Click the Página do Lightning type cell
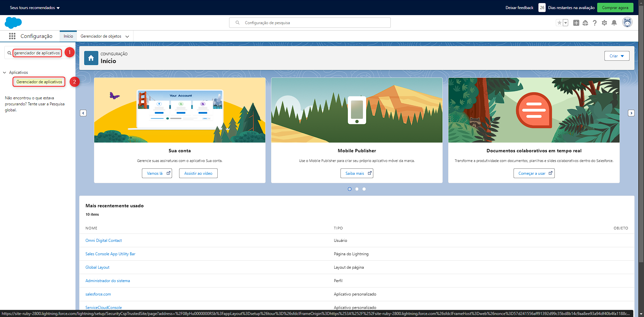The image size is (644, 317). pos(351,254)
